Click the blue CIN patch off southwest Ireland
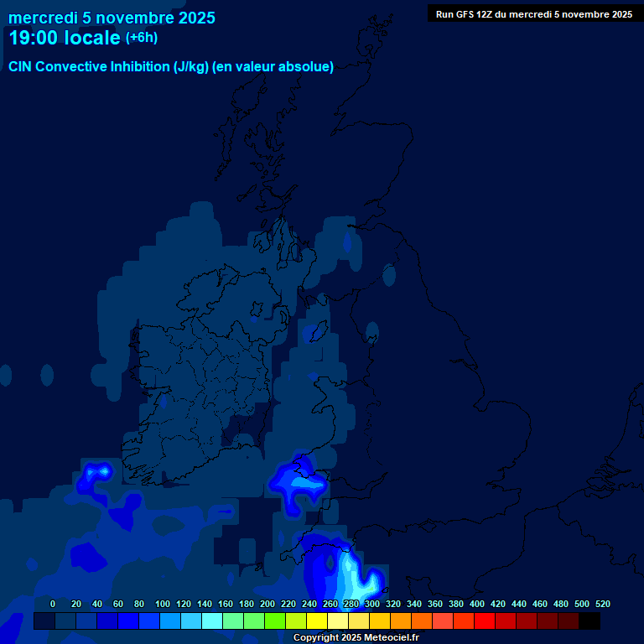644x644 pixels. (x=96, y=475)
